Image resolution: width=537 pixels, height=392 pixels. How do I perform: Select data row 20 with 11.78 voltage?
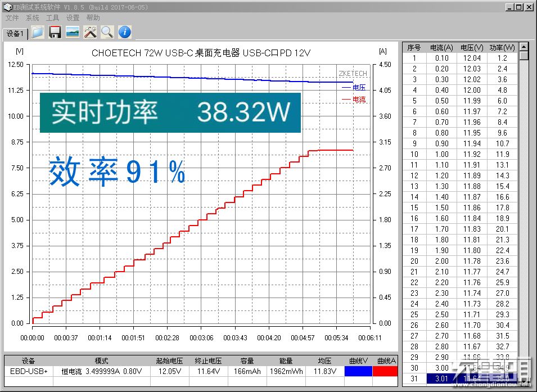tap(461, 261)
